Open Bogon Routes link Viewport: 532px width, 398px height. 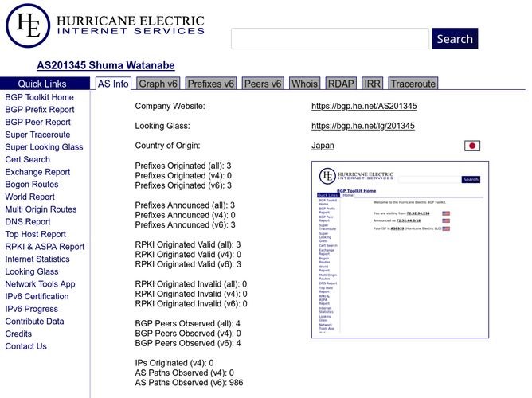(x=32, y=185)
